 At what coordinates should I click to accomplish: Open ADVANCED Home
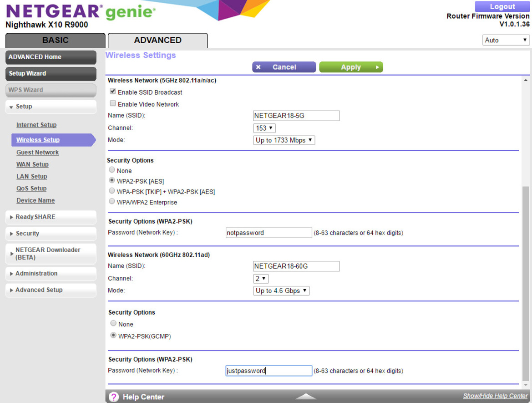[51, 57]
